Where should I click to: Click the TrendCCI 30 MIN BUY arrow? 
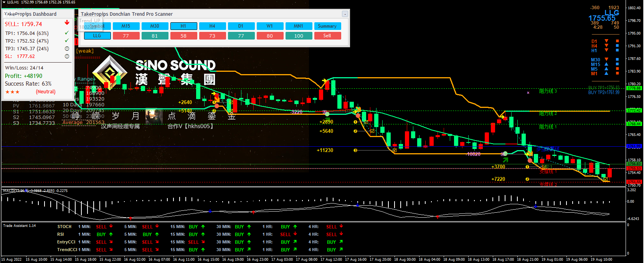(x=249, y=250)
